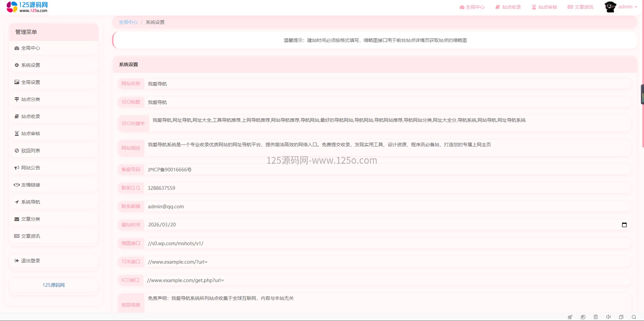Select 站点分类 in the sidebar menu
The width and height of the screenshot is (644, 321).
(x=31, y=99)
